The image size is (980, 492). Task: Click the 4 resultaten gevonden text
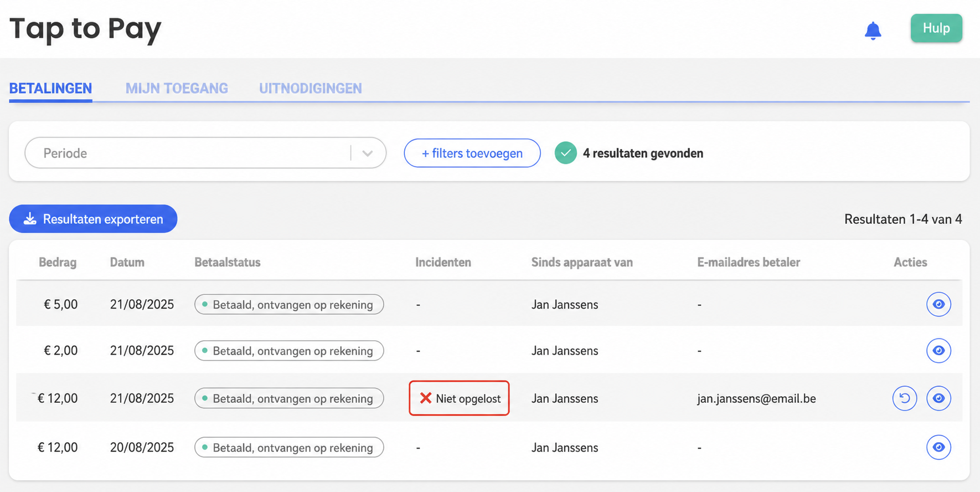tap(643, 153)
